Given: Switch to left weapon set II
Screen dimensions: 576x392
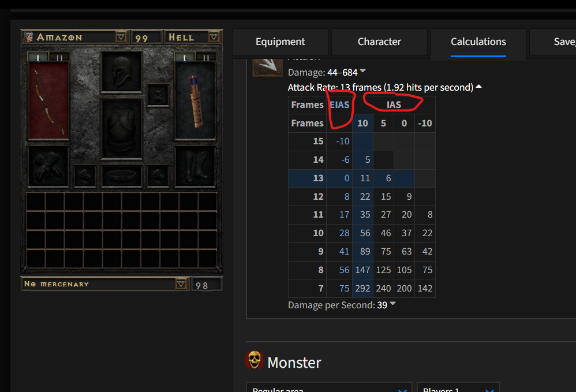Looking at the screenshot, I should click(59, 58).
